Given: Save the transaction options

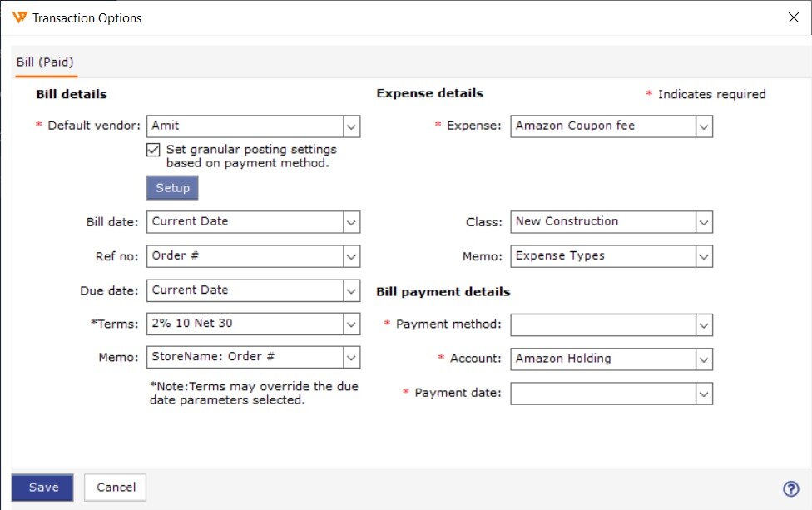Looking at the screenshot, I should tap(42, 488).
